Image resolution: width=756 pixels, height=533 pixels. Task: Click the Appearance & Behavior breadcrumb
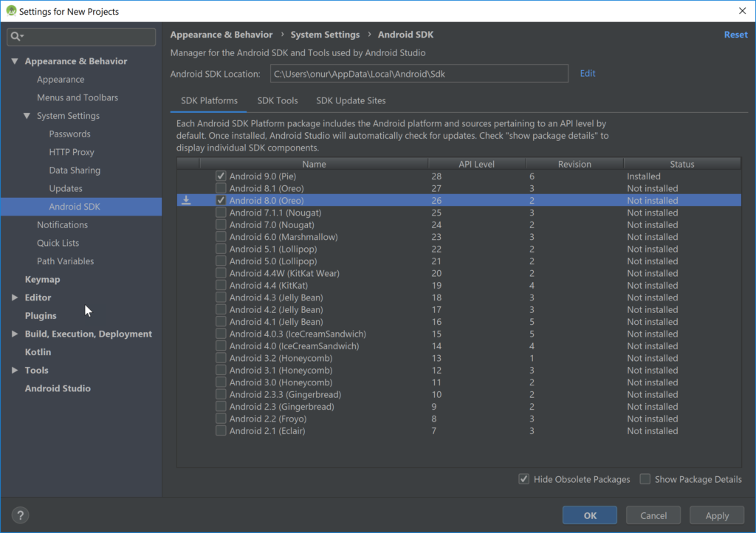(x=221, y=35)
